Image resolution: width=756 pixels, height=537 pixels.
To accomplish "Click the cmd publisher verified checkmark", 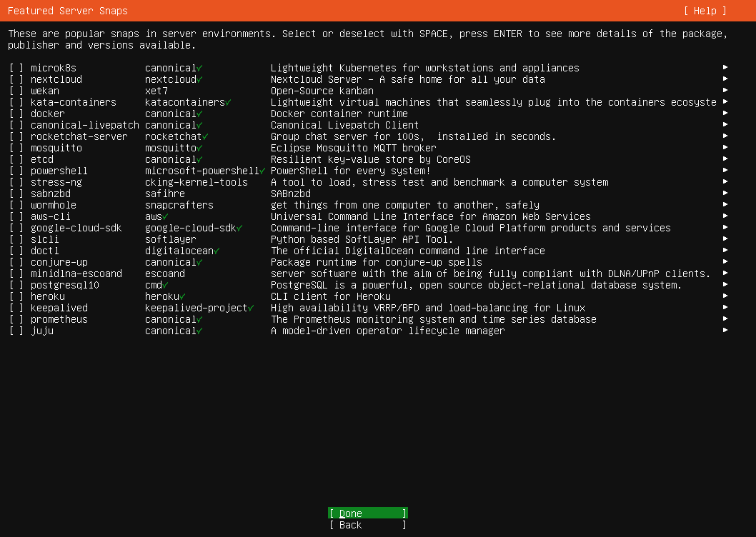I will point(165,286).
